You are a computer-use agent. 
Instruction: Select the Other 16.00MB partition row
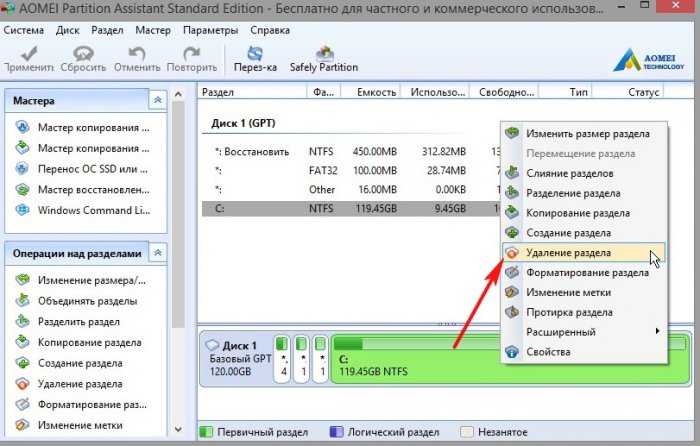(351, 190)
